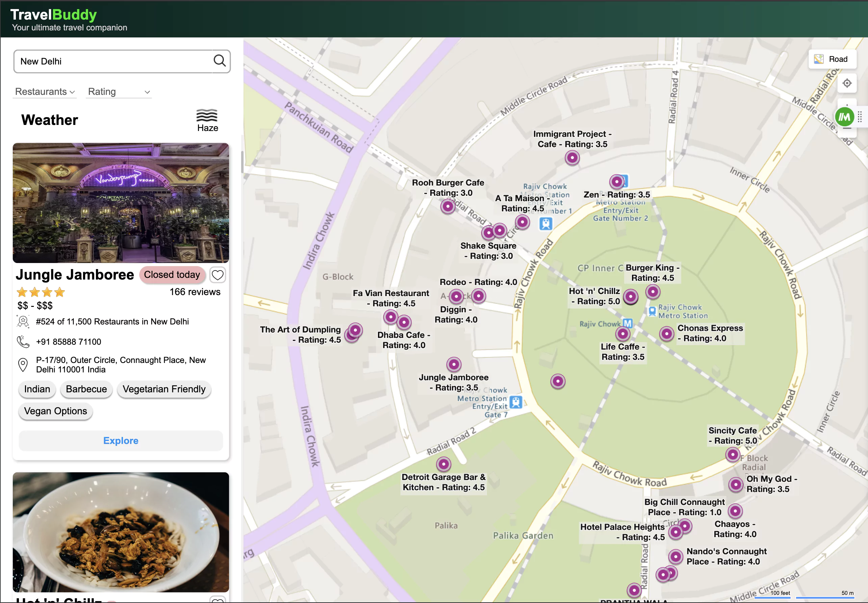Select the Vegetarian Friendly tag
868x603 pixels.
click(164, 389)
